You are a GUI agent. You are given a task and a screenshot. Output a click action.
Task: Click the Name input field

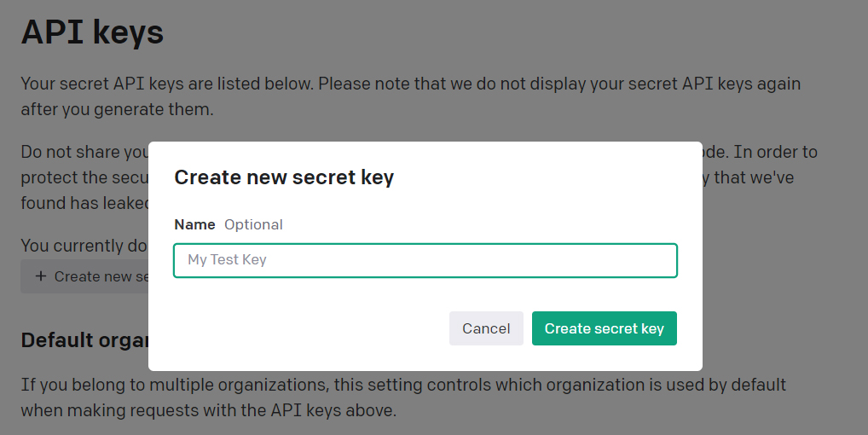pos(425,260)
